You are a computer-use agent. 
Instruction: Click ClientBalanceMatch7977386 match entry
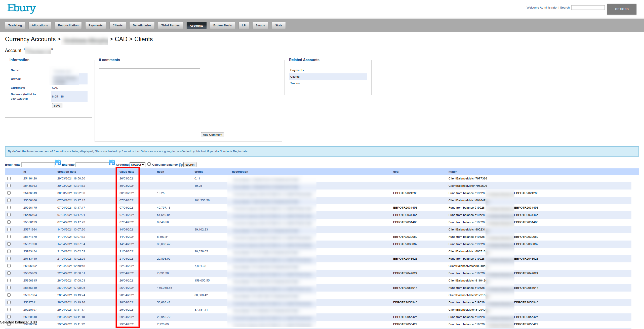point(468,178)
